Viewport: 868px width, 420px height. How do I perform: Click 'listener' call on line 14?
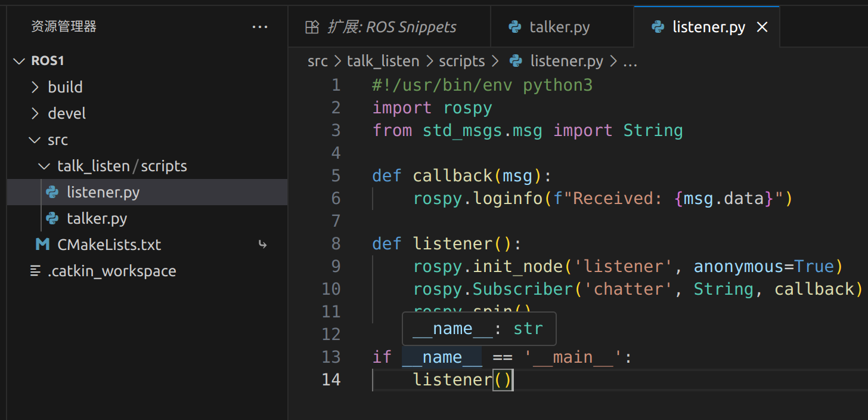pyautogui.click(x=452, y=379)
